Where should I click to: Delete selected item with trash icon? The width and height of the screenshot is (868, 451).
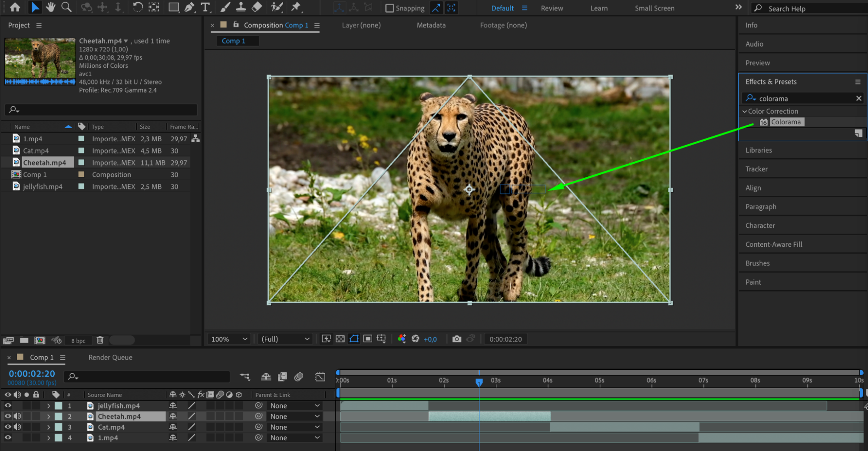click(x=100, y=340)
